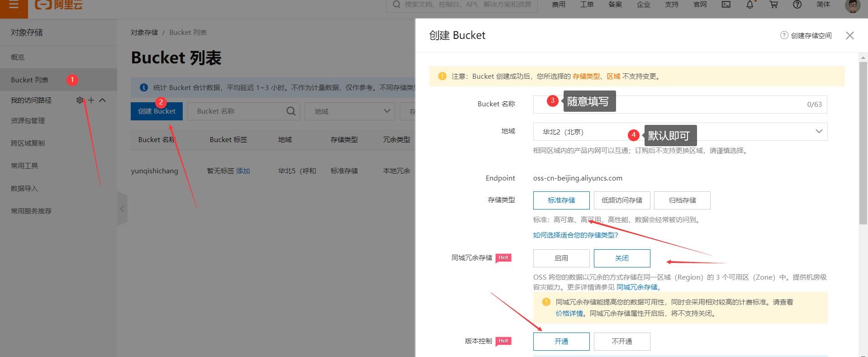Open the 地域 filter dropdown in bucket list
This screenshot has height=357, width=868.
pyautogui.click(x=350, y=111)
